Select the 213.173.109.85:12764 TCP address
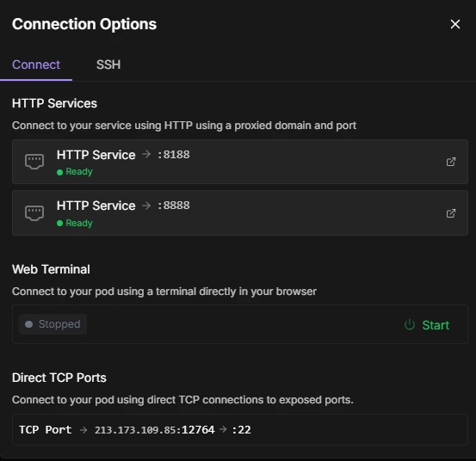The height and width of the screenshot is (461, 476). pos(155,430)
